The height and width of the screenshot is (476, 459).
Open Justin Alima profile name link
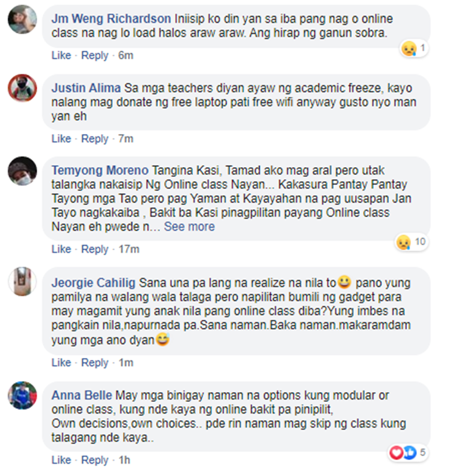(x=86, y=88)
